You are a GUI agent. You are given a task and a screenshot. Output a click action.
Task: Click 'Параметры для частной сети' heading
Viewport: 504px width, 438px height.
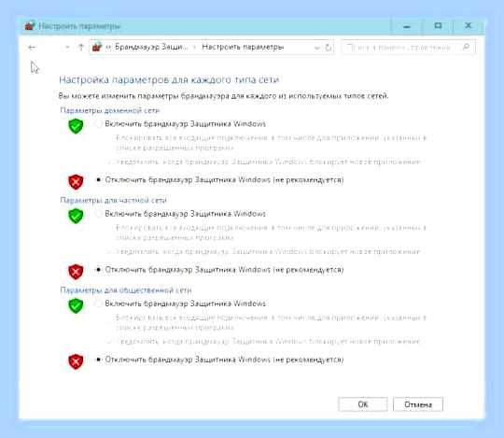point(113,200)
